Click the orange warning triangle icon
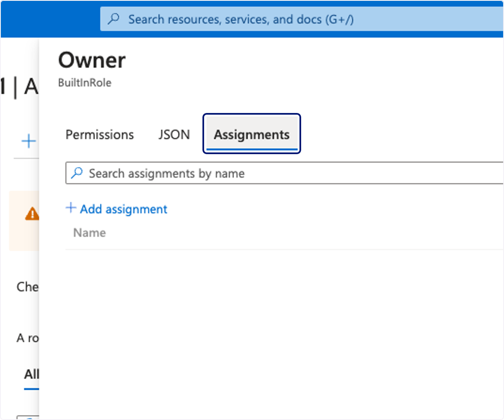This screenshot has width=504, height=420. click(x=32, y=214)
